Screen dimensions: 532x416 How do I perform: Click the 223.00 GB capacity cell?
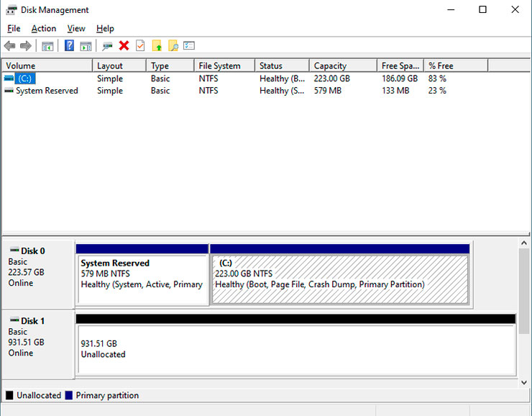(x=331, y=78)
